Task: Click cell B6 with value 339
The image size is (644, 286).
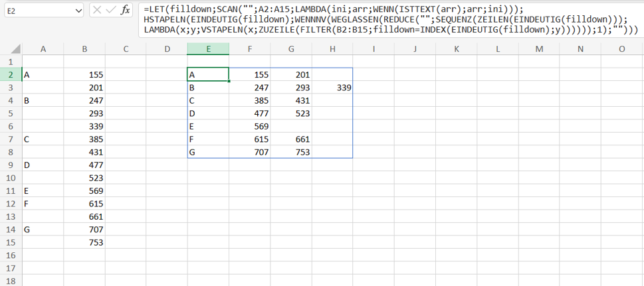Action: pyautogui.click(x=84, y=126)
